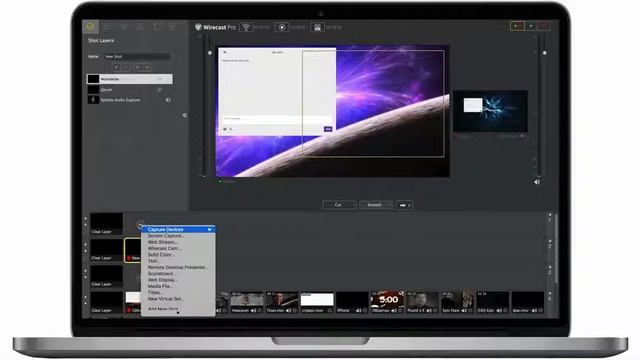The height and width of the screenshot is (360, 640).
Task: Select the iPhone shot thumbnail
Action: click(x=352, y=302)
